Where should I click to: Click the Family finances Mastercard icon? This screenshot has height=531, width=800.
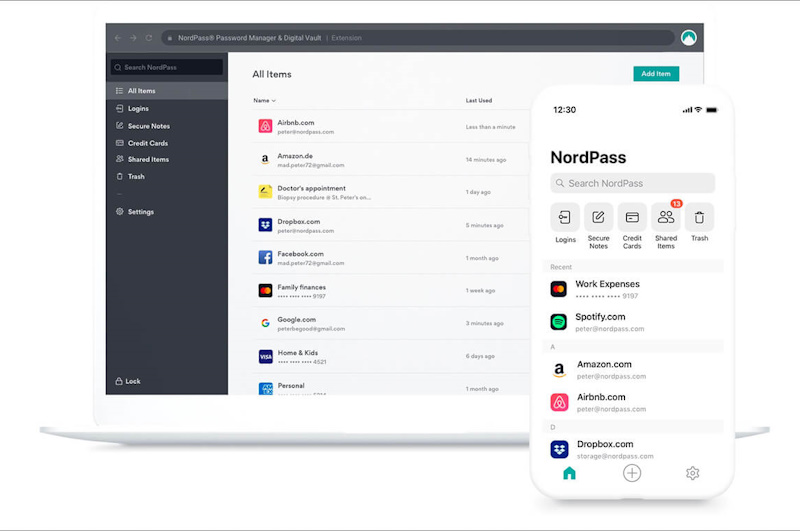click(x=265, y=290)
